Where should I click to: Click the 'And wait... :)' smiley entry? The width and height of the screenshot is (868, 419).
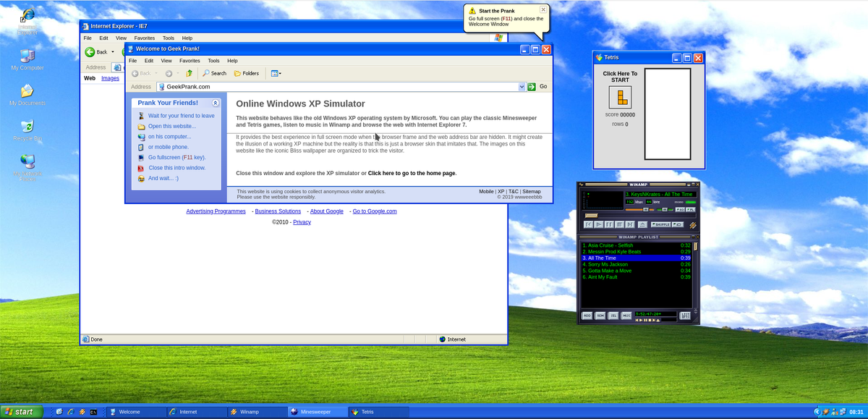point(163,178)
